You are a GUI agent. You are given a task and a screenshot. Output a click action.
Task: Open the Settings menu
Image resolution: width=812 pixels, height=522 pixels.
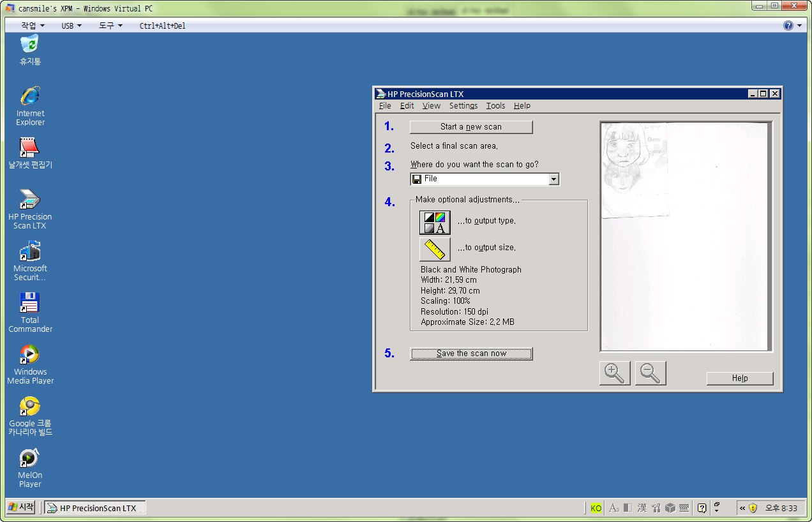(x=463, y=106)
